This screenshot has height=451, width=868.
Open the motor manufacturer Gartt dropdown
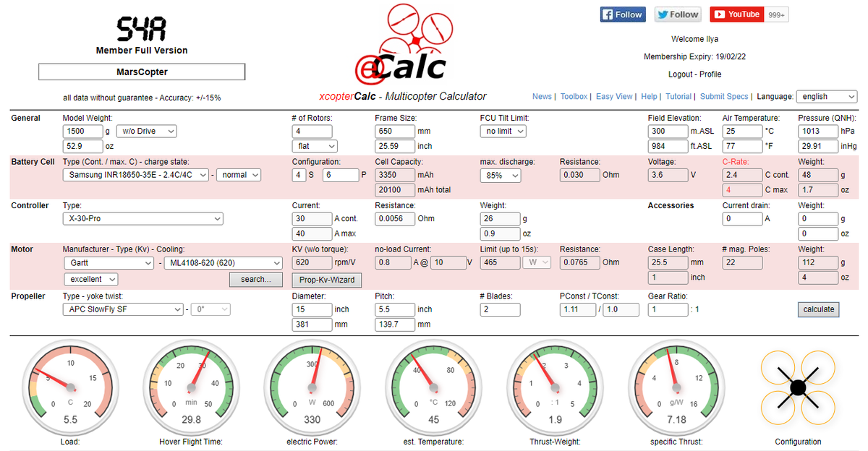109,263
